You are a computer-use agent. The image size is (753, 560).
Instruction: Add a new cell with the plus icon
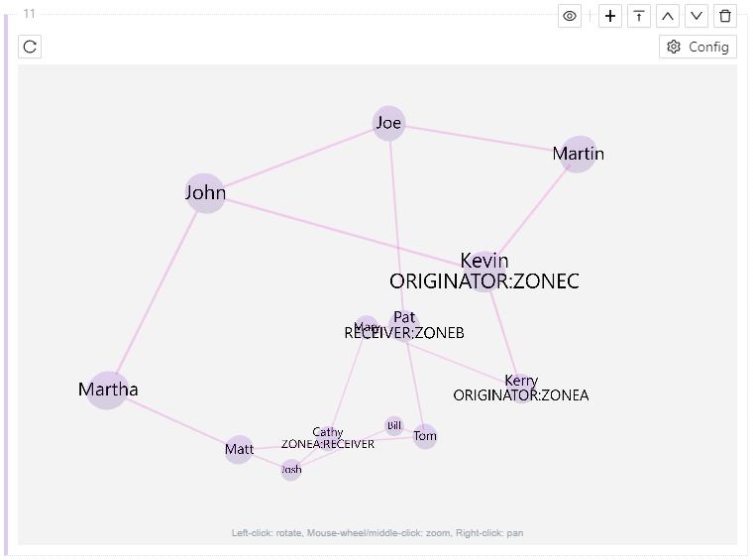[x=610, y=16]
